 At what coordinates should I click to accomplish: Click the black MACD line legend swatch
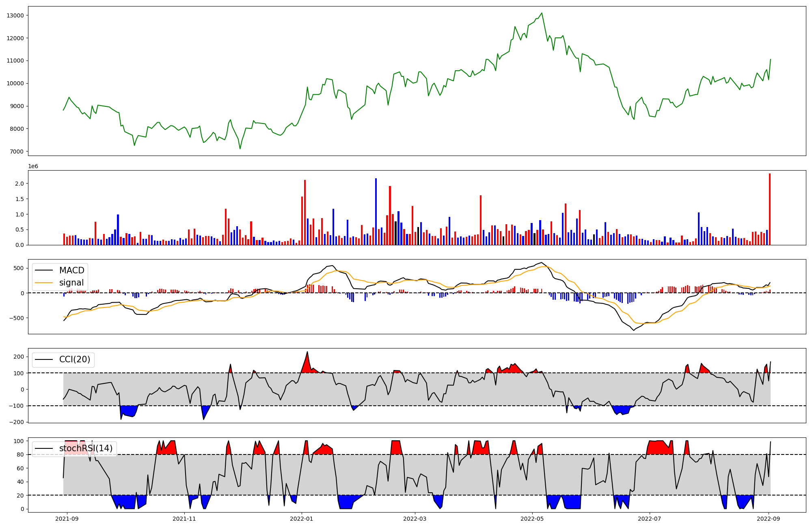(x=45, y=270)
